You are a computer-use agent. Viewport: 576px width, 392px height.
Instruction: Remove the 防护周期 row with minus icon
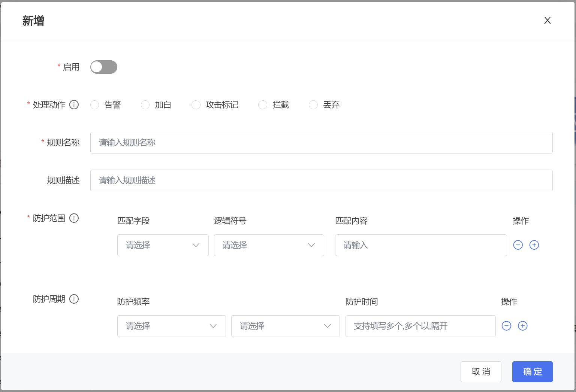506,326
